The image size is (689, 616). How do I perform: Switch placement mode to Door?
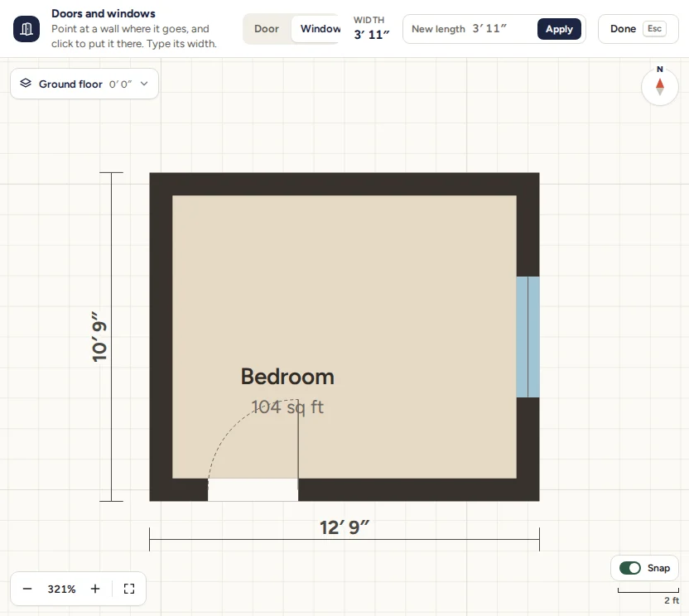267,29
